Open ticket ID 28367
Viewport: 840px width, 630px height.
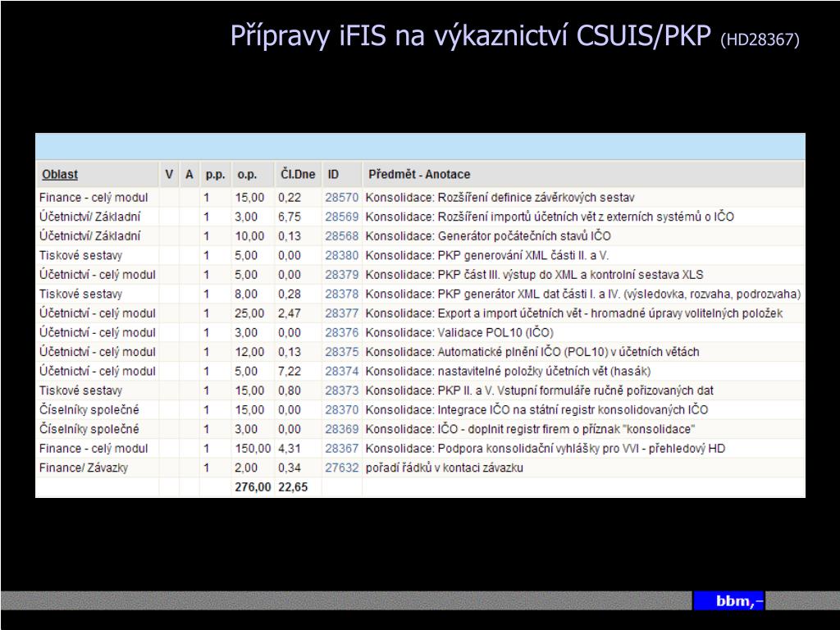(x=341, y=449)
